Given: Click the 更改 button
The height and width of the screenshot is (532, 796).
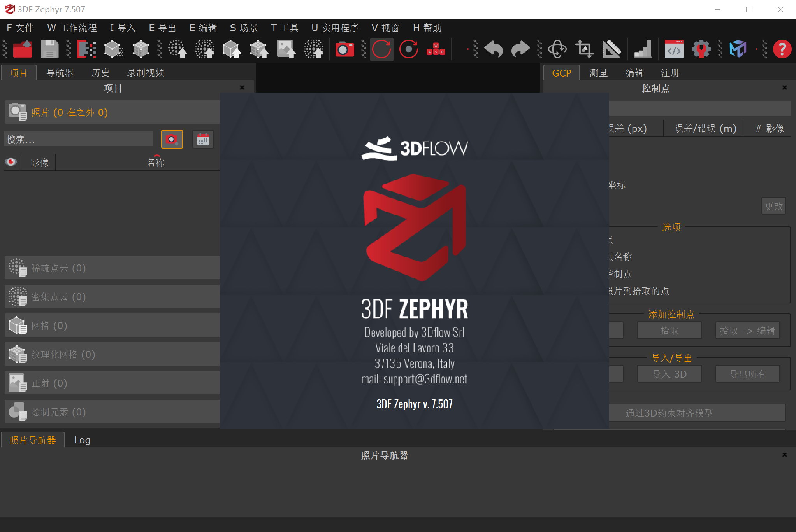Looking at the screenshot, I should (773, 206).
